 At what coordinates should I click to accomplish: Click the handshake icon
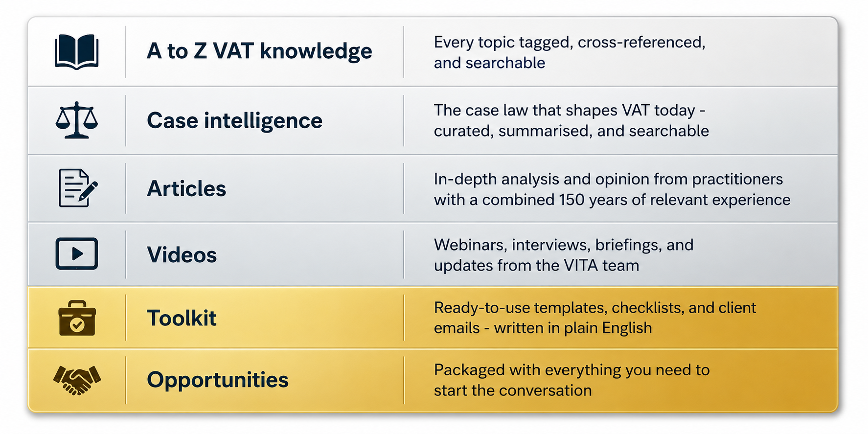(77, 380)
